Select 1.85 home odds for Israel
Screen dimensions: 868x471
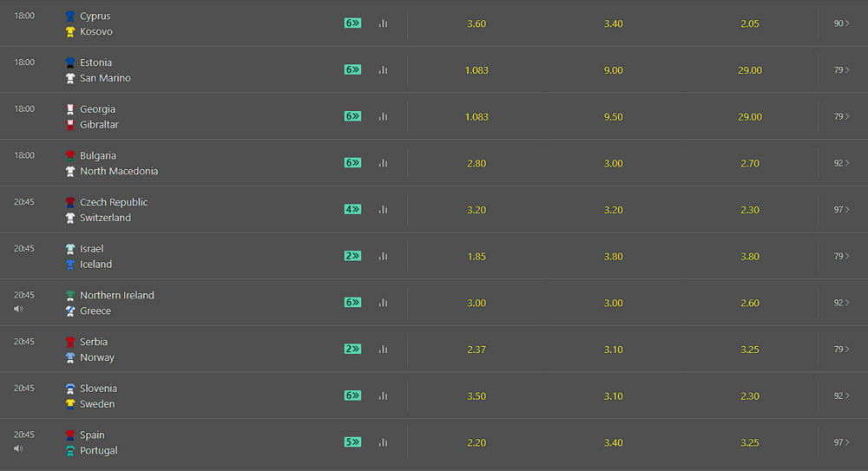(x=477, y=256)
